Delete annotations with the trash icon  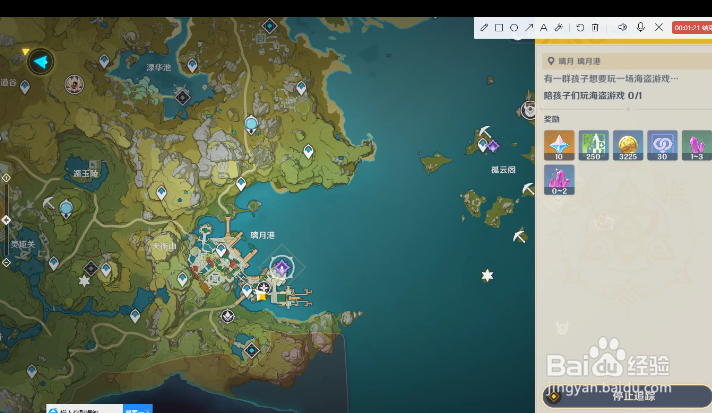pos(595,28)
